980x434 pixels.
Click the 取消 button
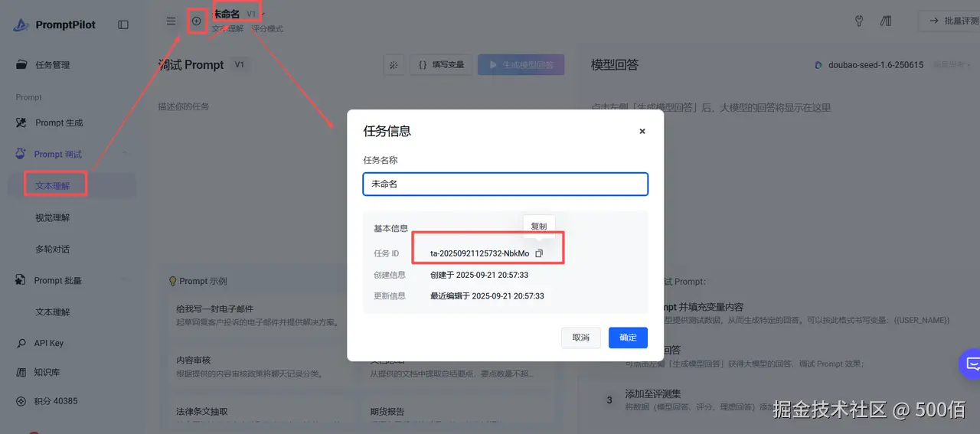(x=581, y=338)
